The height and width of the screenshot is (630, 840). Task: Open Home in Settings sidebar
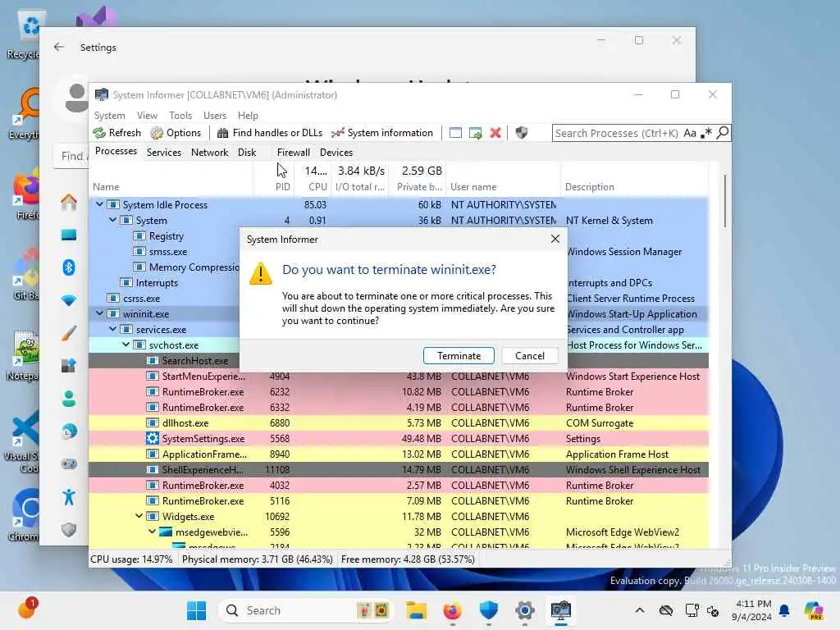(x=69, y=203)
